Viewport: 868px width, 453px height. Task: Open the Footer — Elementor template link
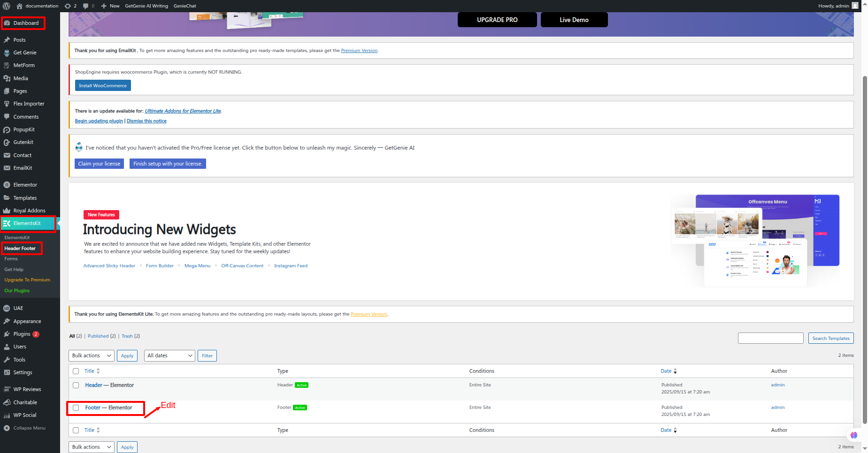(108, 408)
